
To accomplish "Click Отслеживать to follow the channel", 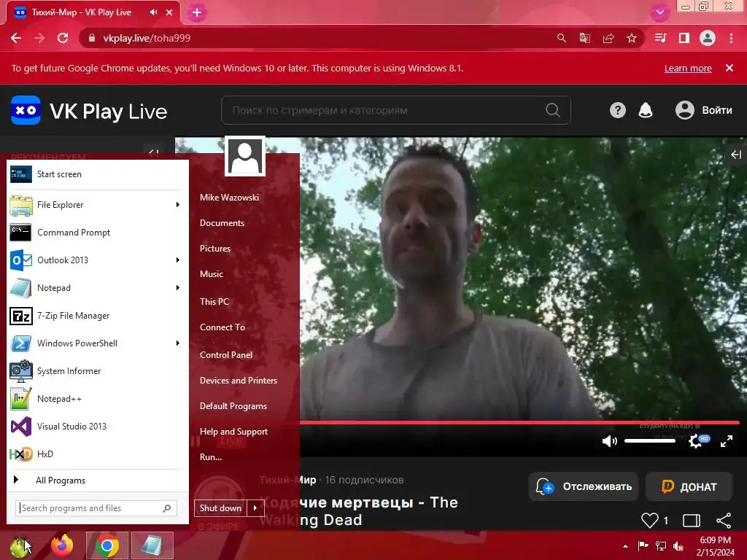I will tap(584, 486).
